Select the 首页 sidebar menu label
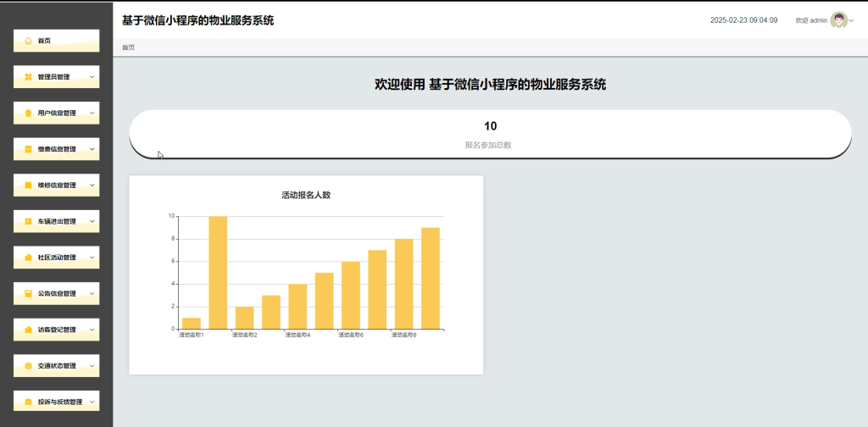This screenshot has height=427, width=868. click(x=44, y=41)
